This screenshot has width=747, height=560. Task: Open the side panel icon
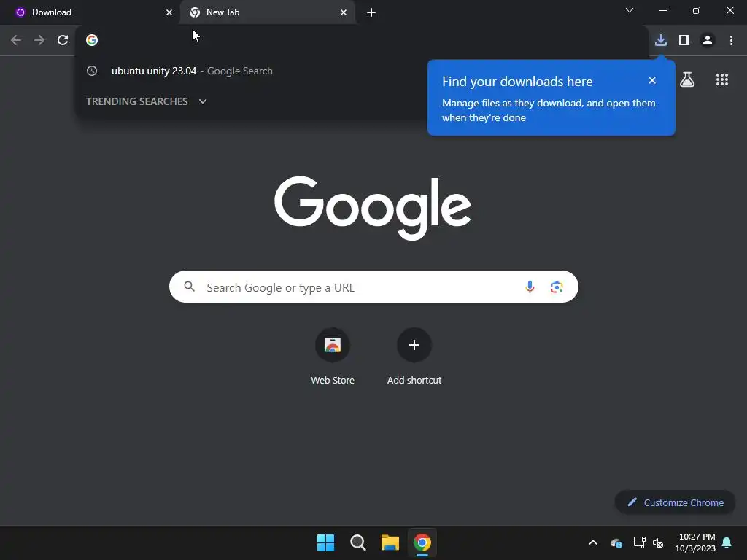coord(684,40)
